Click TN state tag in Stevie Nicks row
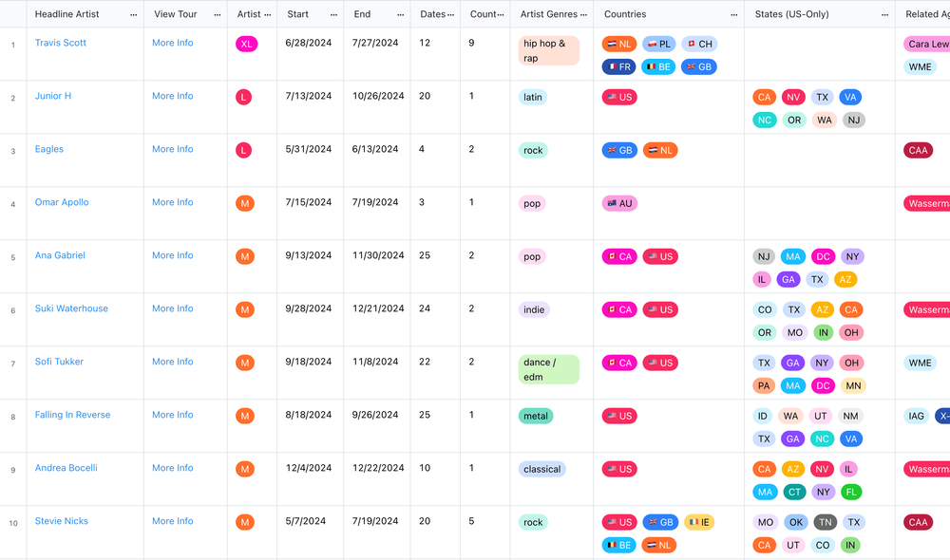This screenshot has width=950, height=560. click(x=826, y=522)
